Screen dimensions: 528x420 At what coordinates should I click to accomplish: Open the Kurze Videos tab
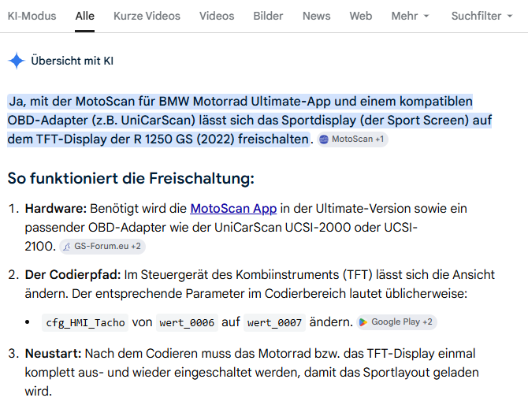coord(147,16)
